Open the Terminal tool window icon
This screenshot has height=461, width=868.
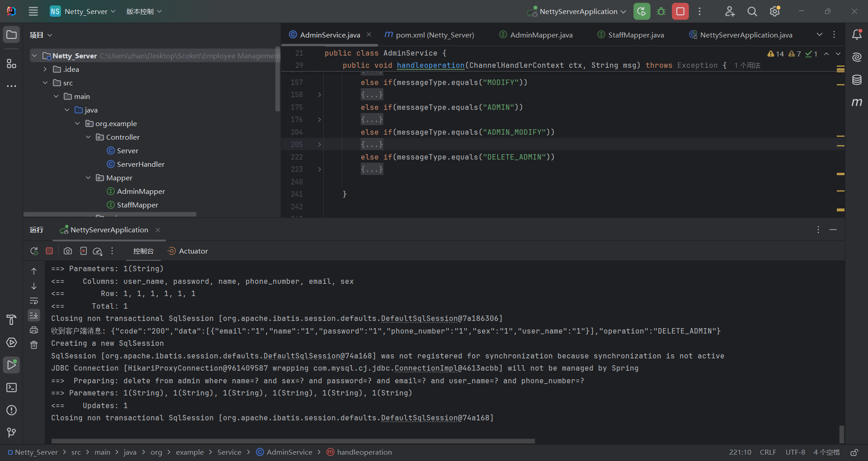point(11,388)
